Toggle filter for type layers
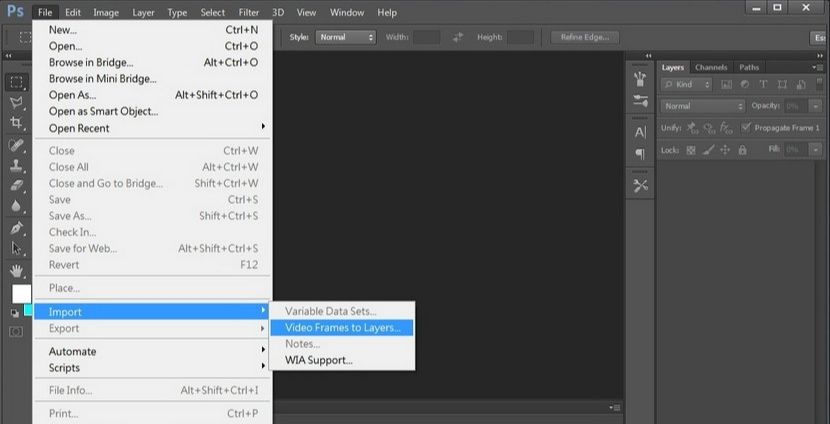This screenshot has width=830, height=424. pyautogui.click(x=763, y=84)
